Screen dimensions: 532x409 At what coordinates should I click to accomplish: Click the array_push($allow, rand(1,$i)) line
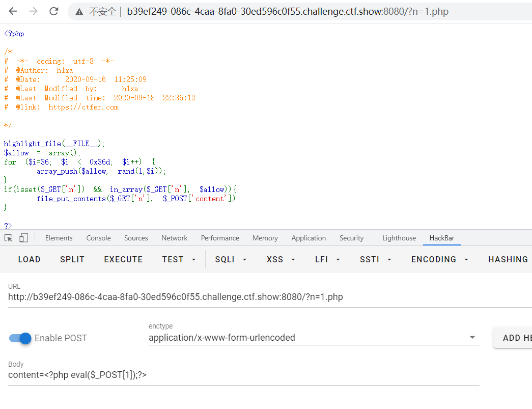coord(101,172)
